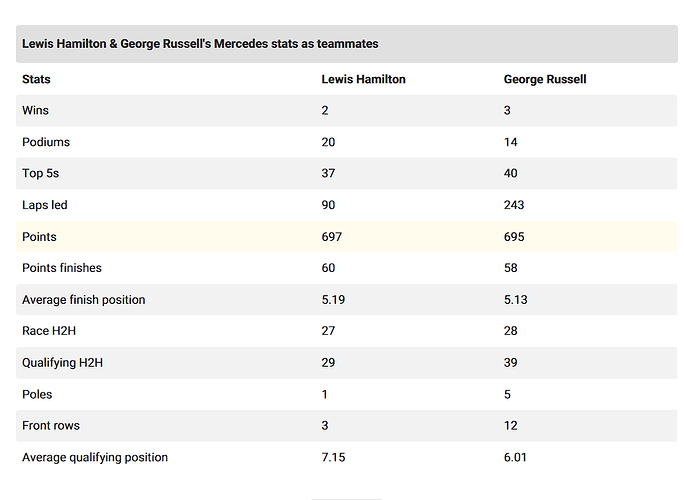Select the Wins row label
This screenshot has height=500, width=684.
[35, 110]
